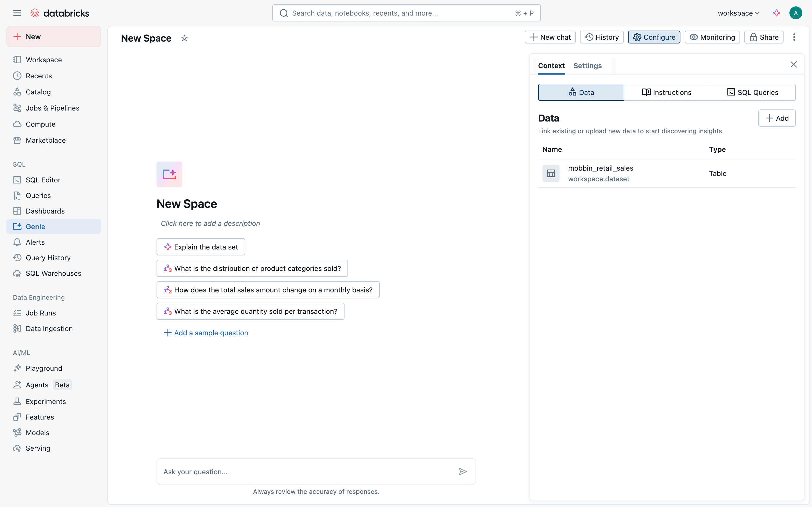Select the SQL Queries tab
Image resolution: width=812 pixels, height=507 pixels.
coord(752,92)
